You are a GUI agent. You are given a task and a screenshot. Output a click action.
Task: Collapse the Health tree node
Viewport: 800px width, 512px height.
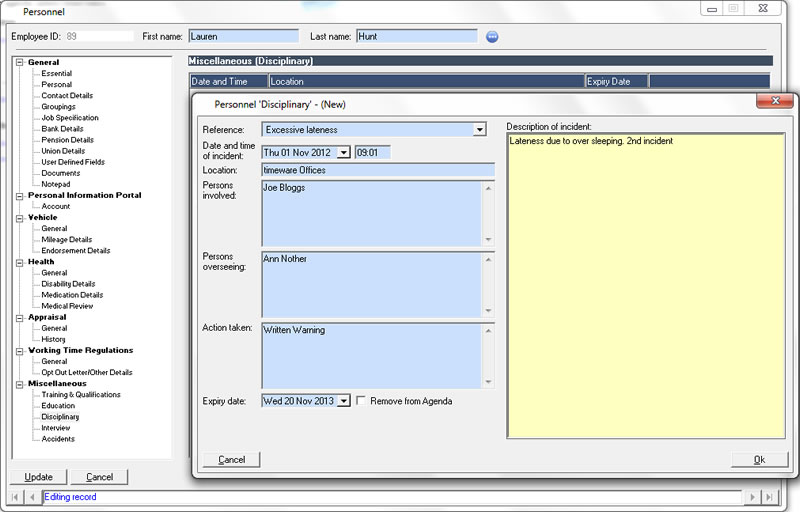(19, 262)
